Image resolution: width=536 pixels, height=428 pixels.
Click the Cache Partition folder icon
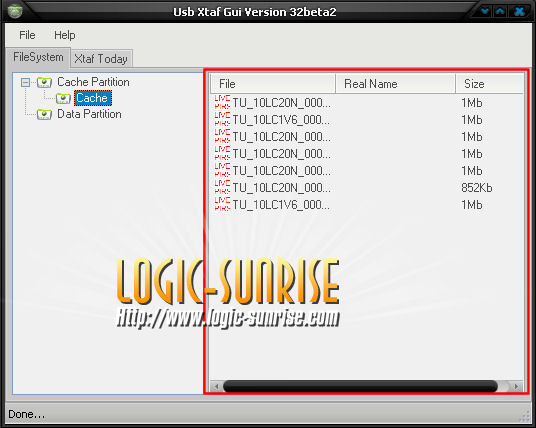click(x=44, y=82)
